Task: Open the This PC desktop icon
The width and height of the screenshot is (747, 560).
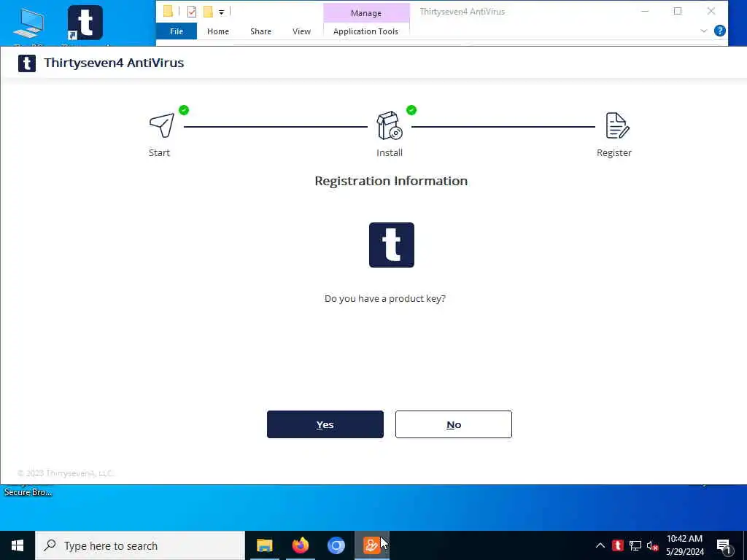Action: pos(29,24)
